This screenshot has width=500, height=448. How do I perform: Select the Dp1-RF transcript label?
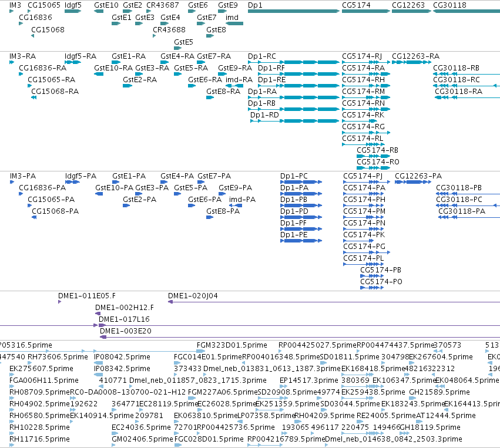(x=271, y=68)
